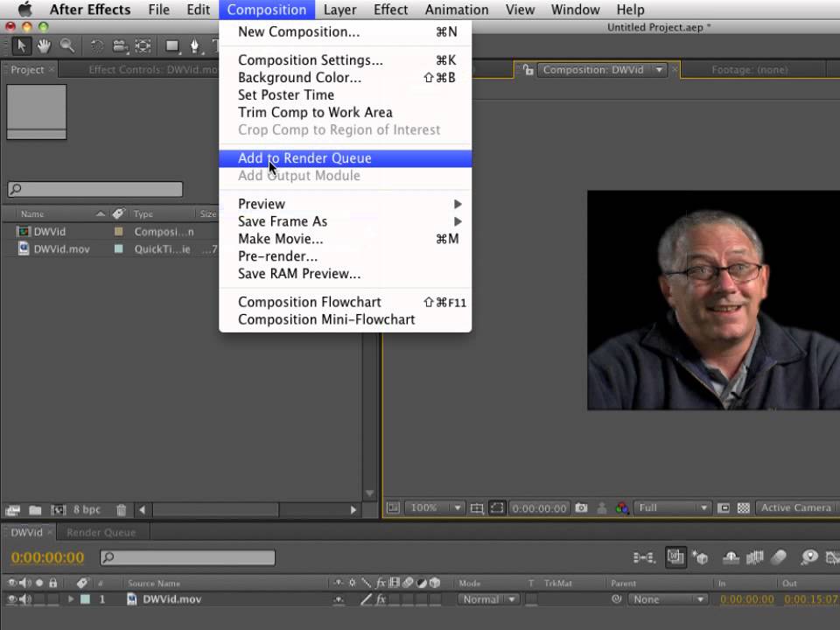Select the Selection arrow tool
840x630 pixels.
click(x=21, y=46)
